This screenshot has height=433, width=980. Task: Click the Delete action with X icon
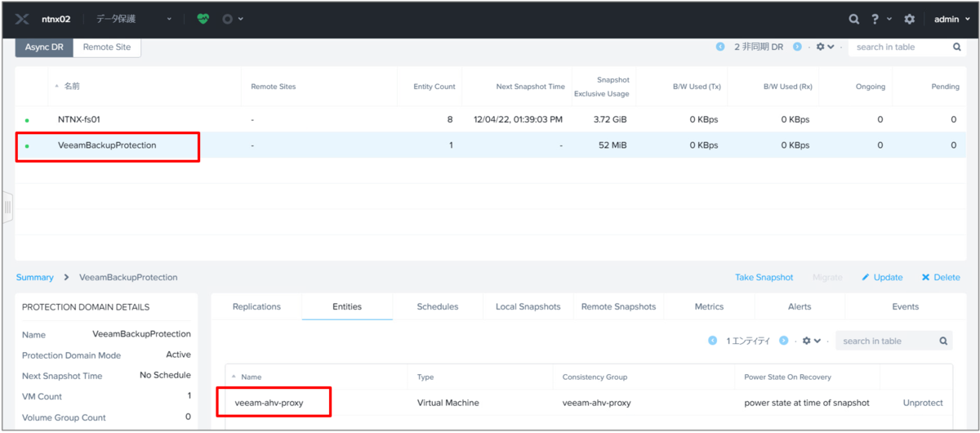coord(941,277)
